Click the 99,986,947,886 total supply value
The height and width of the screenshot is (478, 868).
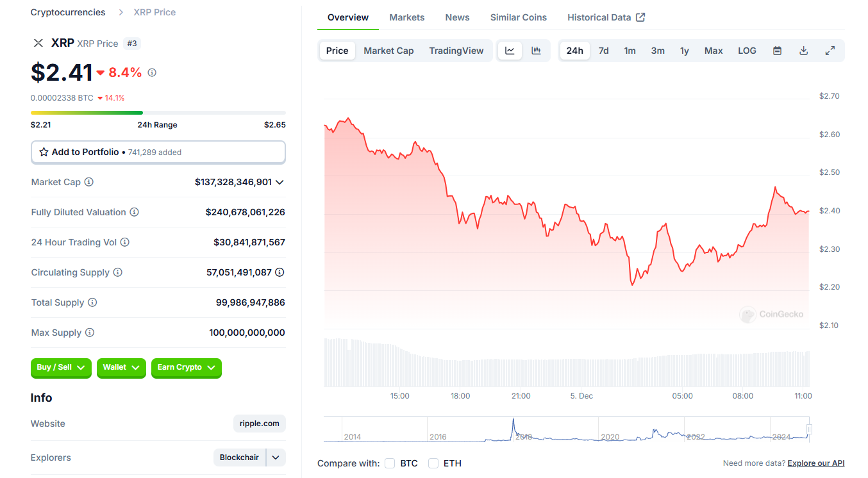251,302
